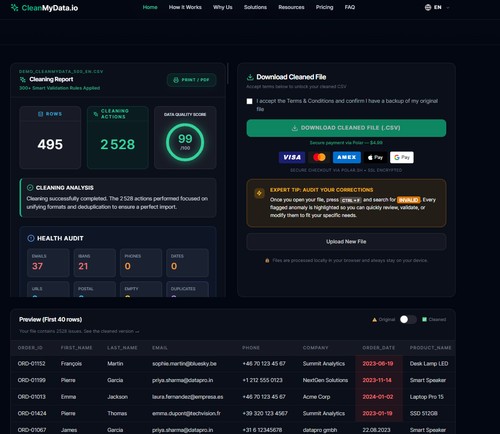
Task: Click the PRODUCT_NAME column header
Action: click(431, 348)
